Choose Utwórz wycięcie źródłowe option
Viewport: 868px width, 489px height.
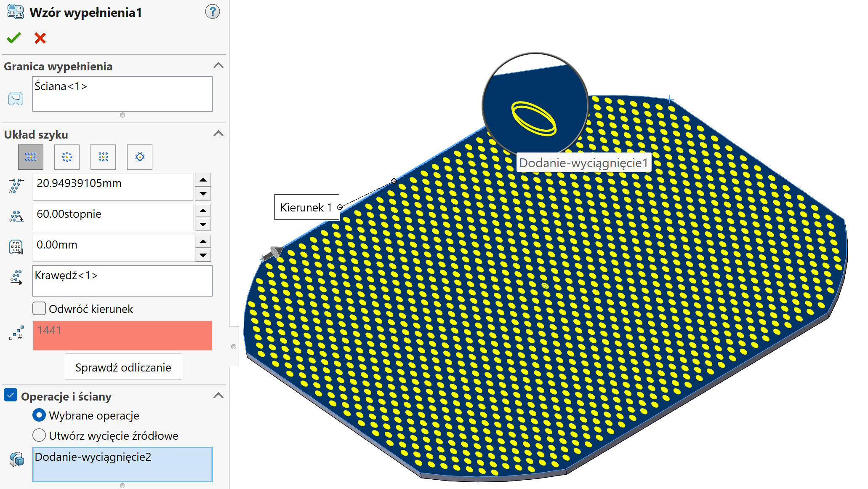point(39,435)
